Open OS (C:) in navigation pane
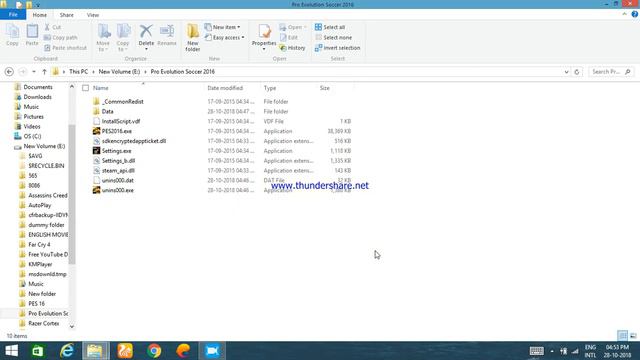The height and width of the screenshot is (360, 640). pos(32,136)
